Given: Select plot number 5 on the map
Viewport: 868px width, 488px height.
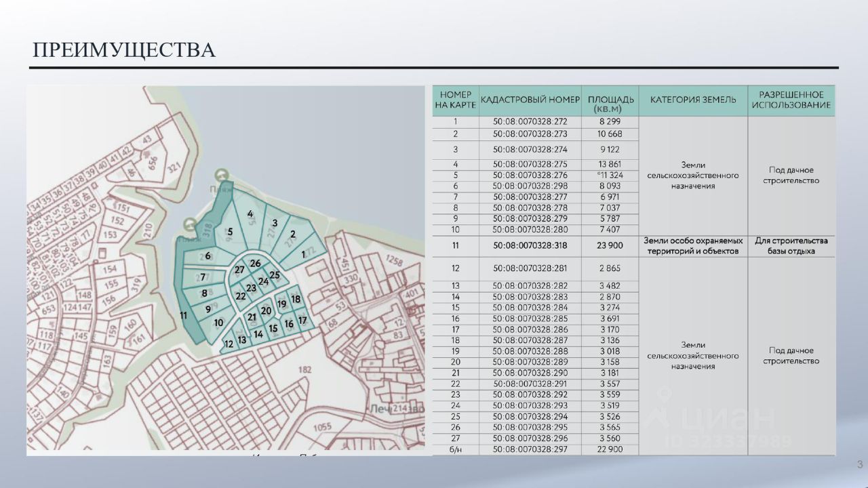Looking at the screenshot, I should [230, 232].
